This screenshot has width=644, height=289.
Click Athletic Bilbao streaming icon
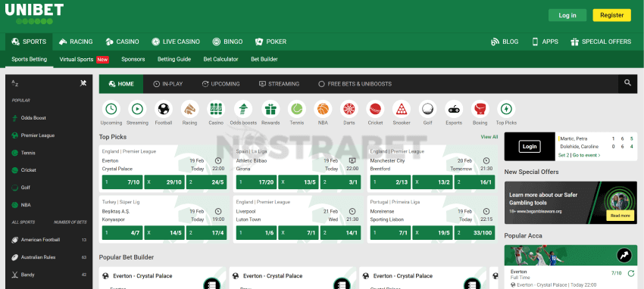pyautogui.click(x=352, y=160)
